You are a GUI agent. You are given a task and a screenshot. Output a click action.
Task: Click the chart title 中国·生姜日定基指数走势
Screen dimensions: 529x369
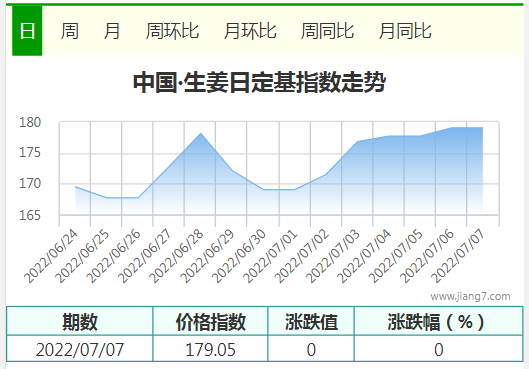(x=259, y=82)
